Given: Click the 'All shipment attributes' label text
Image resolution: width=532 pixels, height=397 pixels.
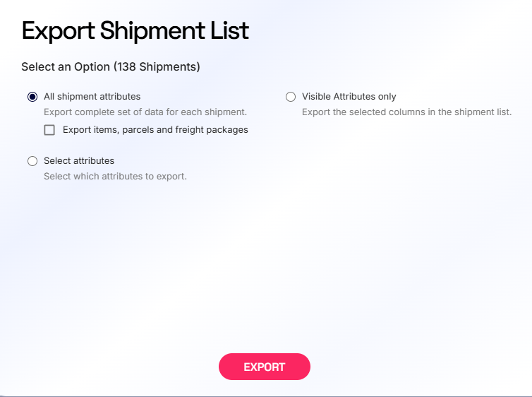Looking at the screenshot, I should (x=92, y=97).
